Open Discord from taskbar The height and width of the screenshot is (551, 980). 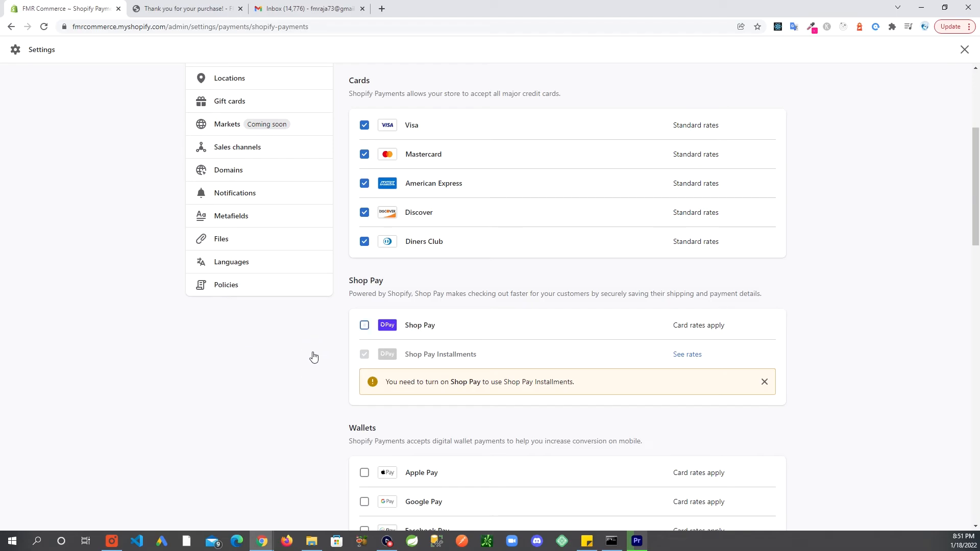click(537, 541)
